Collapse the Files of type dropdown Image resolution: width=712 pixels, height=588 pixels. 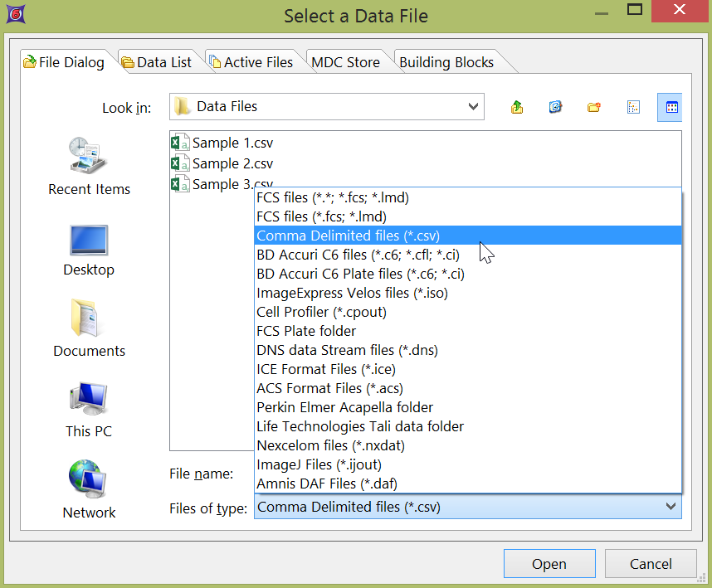pyautogui.click(x=671, y=507)
